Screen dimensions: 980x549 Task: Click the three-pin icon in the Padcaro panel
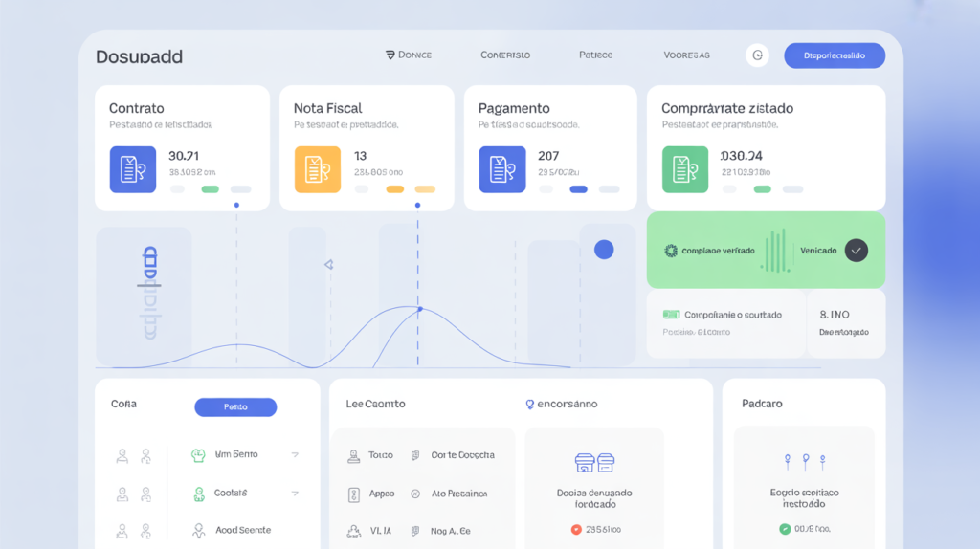coord(804,461)
